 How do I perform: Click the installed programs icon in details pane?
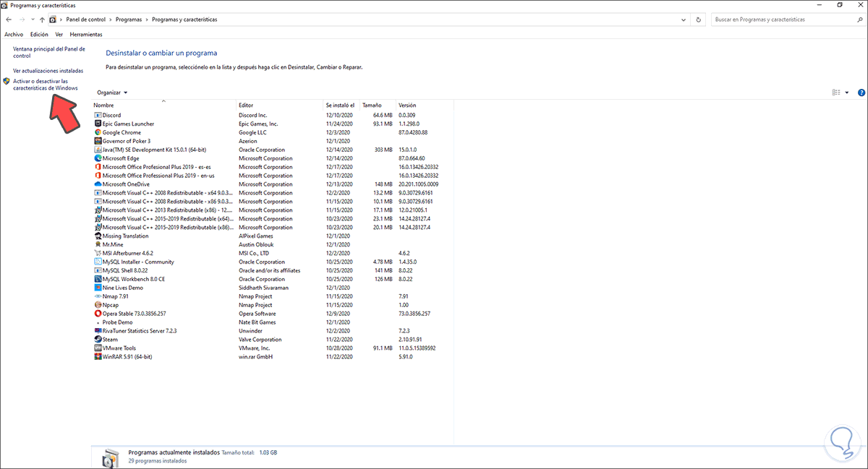pyautogui.click(x=110, y=457)
